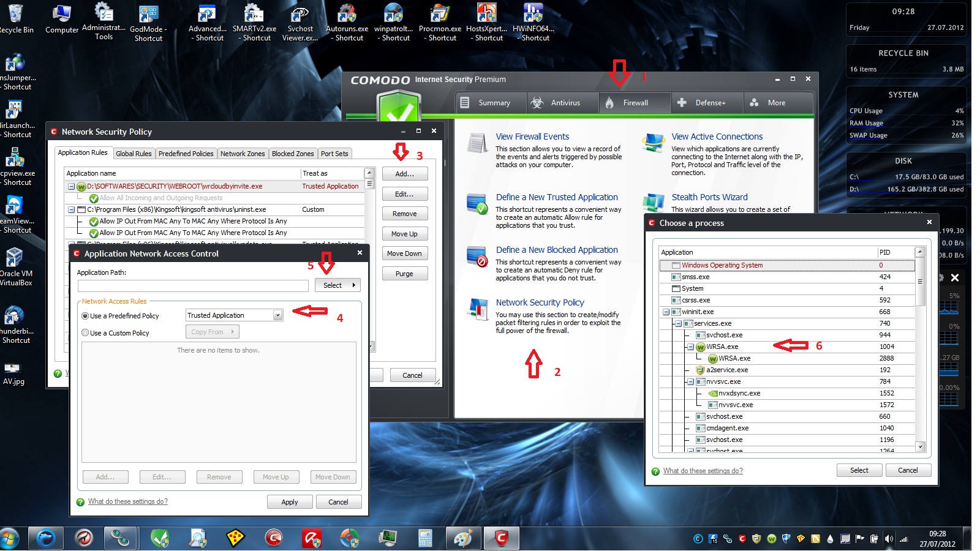
Task: Click the Comodo icon in the taskbar
Action: pos(501,538)
